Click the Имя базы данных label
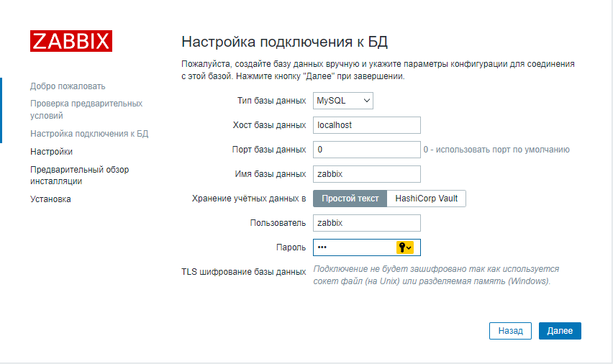 point(270,174)
